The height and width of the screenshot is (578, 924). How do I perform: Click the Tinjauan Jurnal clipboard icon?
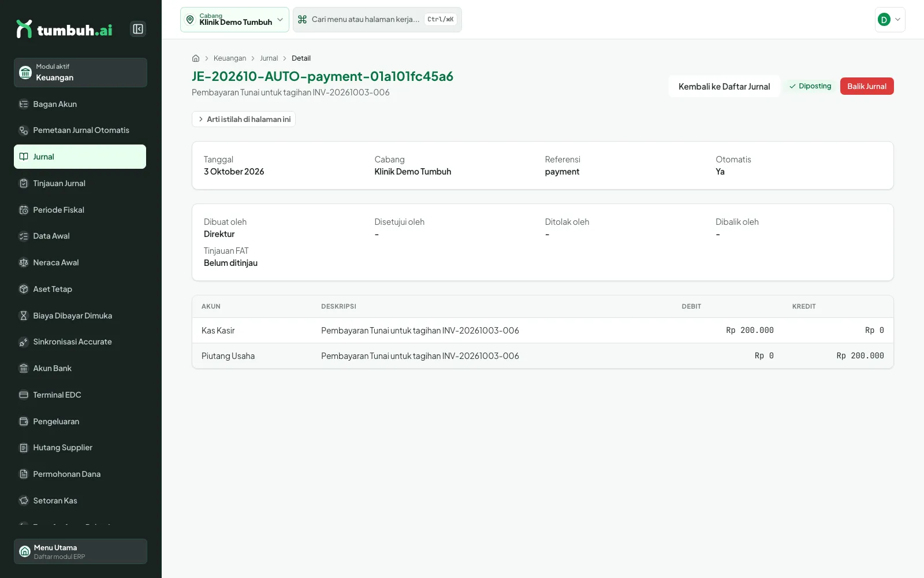pos(24,183)
